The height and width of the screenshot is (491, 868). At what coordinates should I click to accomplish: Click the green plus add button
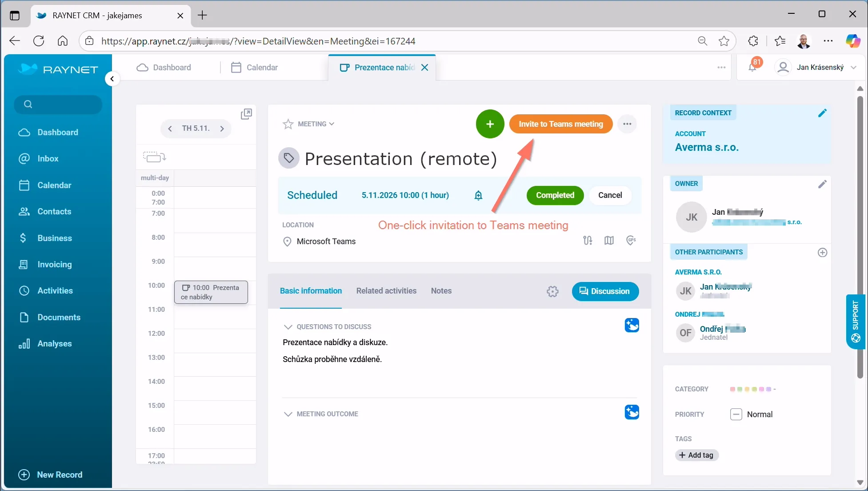click(490, 124)
